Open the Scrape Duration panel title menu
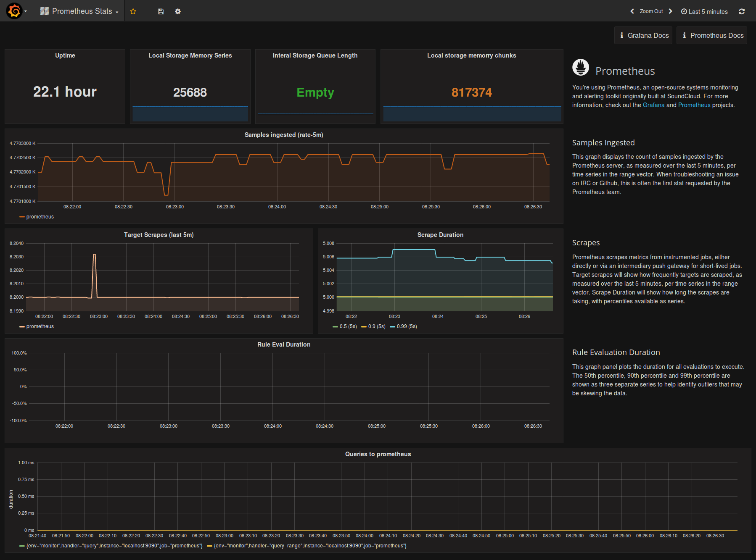 (440, 235)
